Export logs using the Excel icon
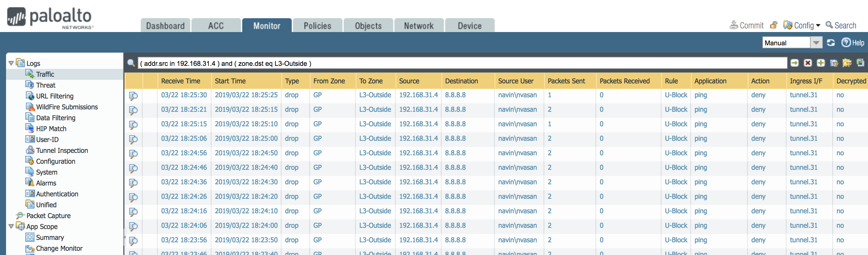 coord(860,63)
